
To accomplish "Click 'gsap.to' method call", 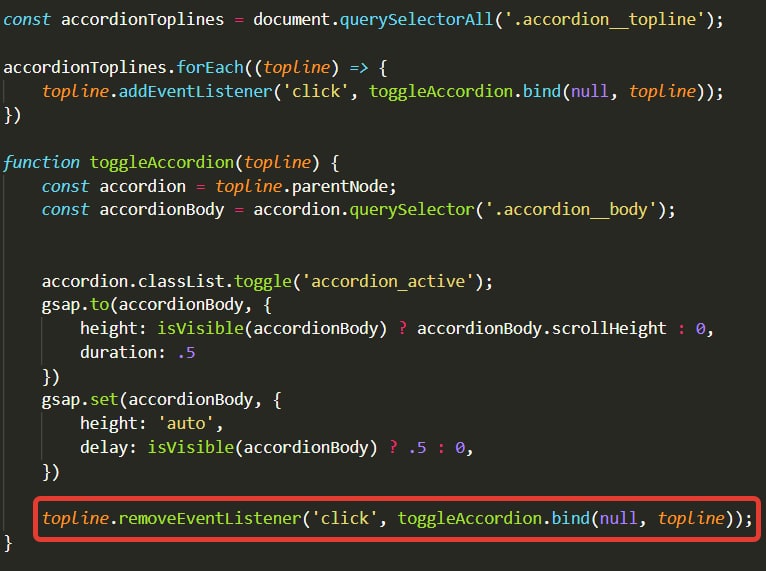I will [75, 305].
